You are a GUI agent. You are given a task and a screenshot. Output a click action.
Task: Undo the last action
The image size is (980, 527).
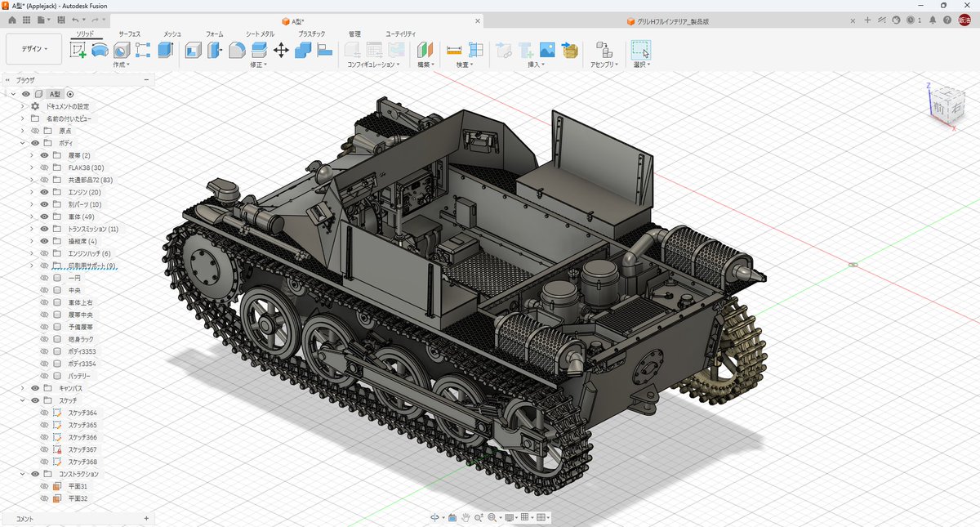[75, 19]
